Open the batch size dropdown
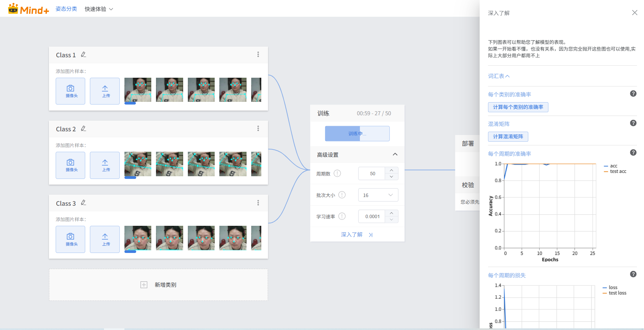 (x=378, y=195)
